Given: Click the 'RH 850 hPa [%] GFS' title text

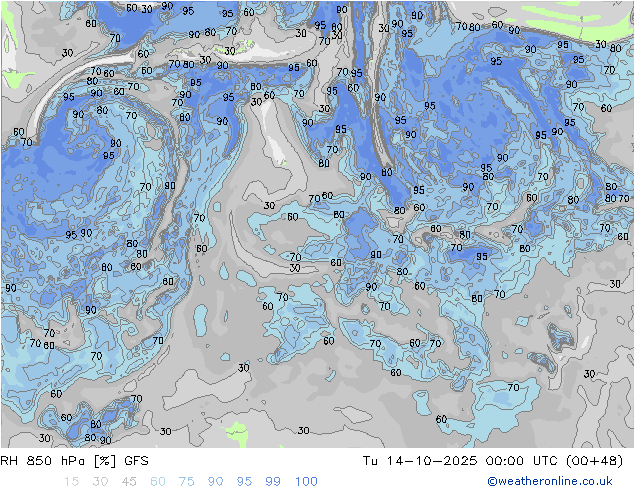Looking at the screenshot, I should [74, 461].
